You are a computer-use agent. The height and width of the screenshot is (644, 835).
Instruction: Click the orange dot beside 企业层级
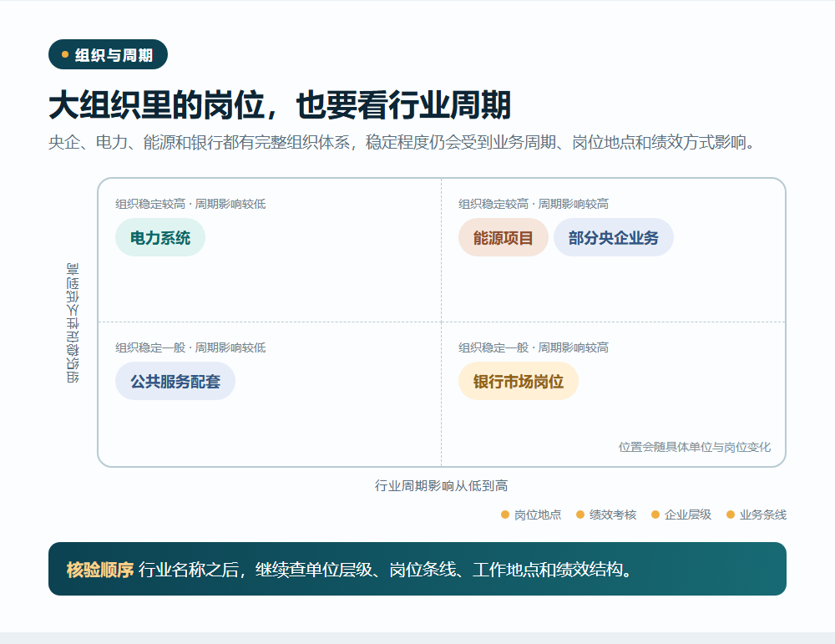tap(655, 515)
